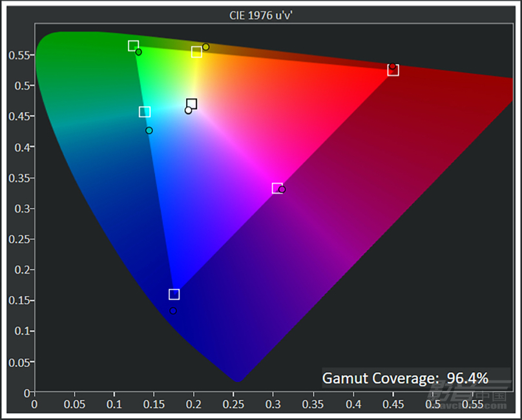Click the CIE 1976 u'v' chart title
The image size is (522, 420).
[262, 15]
